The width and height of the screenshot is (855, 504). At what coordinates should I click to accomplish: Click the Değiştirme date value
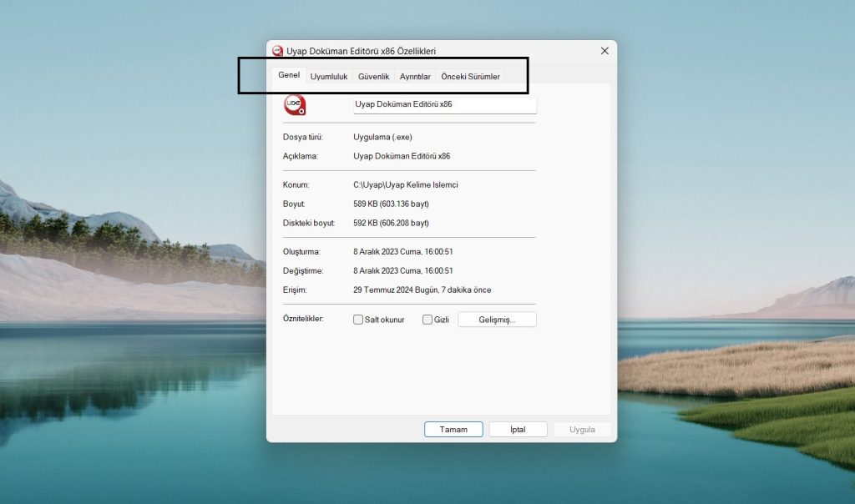tap(403, 271)
